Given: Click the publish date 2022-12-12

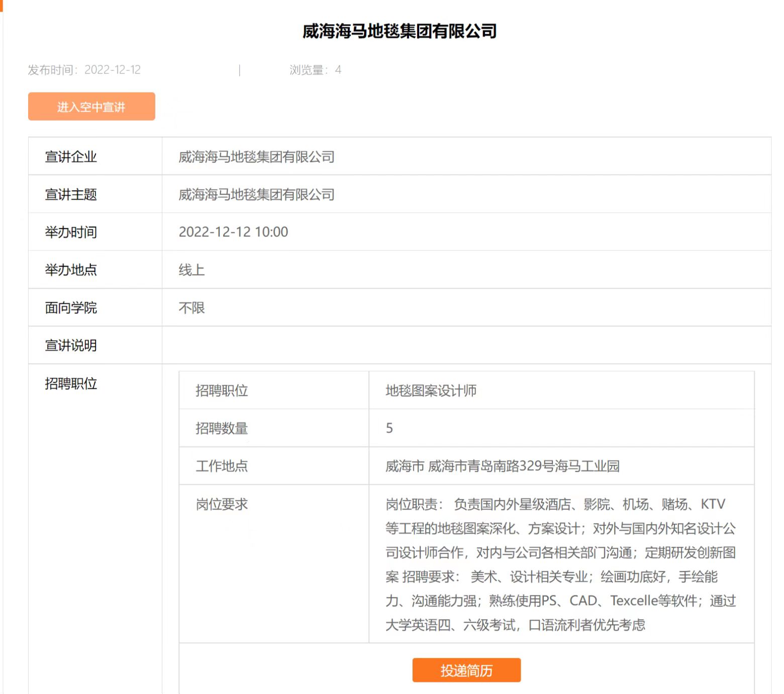Looking at the screenshot, I should 113,70.
